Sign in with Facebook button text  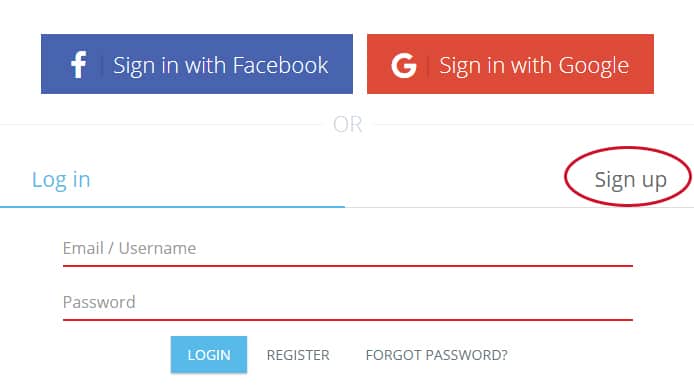[x=220, y=66]
